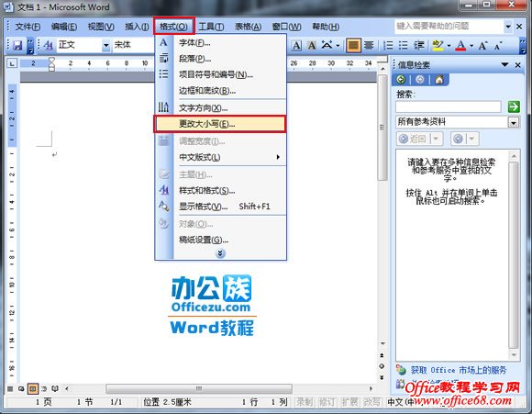532x414 pixels.
Task: Open the 文件(F) menu
Action: click(x=28, y=27)
